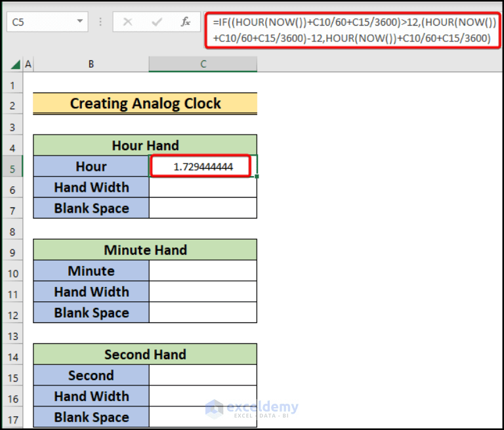Open the Name Box dropdown arrow

pos(79,21)
